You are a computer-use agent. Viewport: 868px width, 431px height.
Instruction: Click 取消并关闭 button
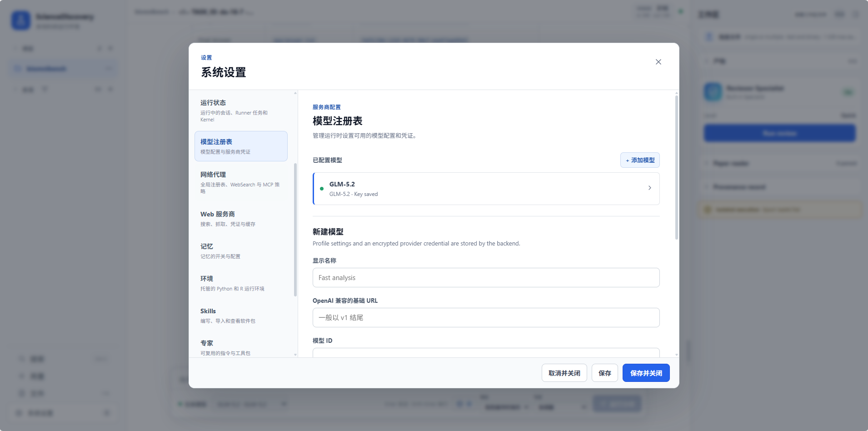click(564, 373)
